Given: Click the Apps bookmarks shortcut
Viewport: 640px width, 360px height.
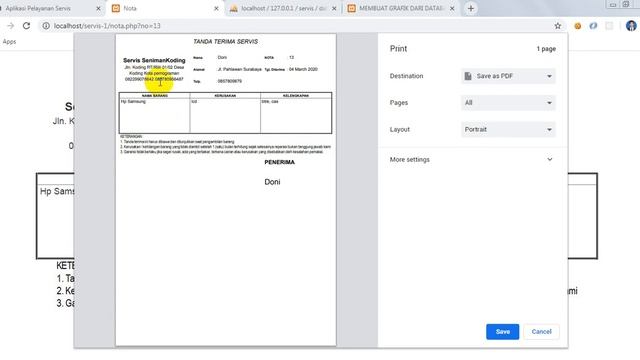Looking at the screenshot, I should [x=9, y=42].
